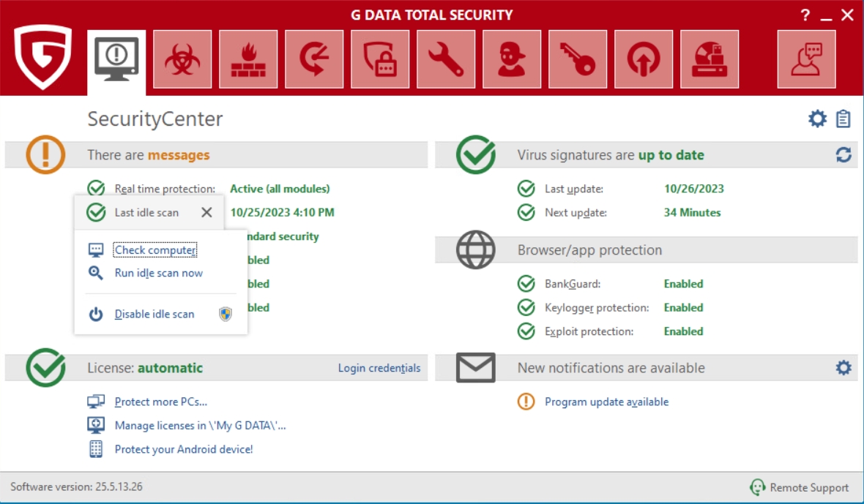This screenshot has width=864, height=504.
Task: Click the Program update orange warning icon
Action: click(x=526, y=402)
